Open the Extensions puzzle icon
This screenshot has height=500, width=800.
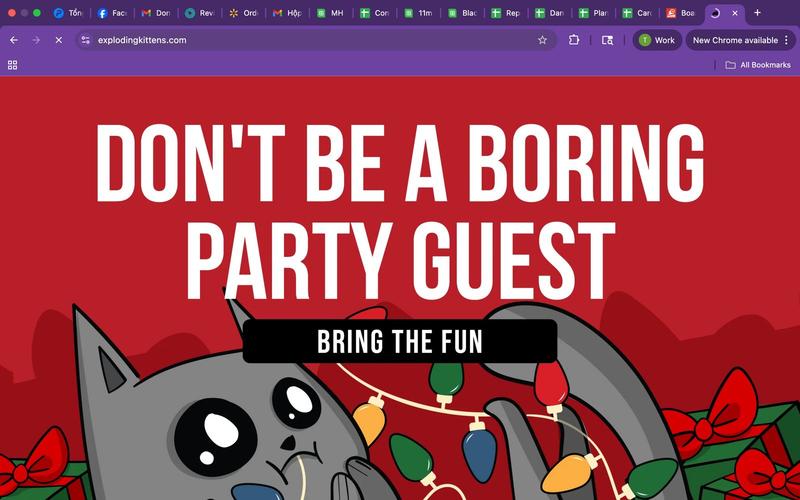pos(574,40)
